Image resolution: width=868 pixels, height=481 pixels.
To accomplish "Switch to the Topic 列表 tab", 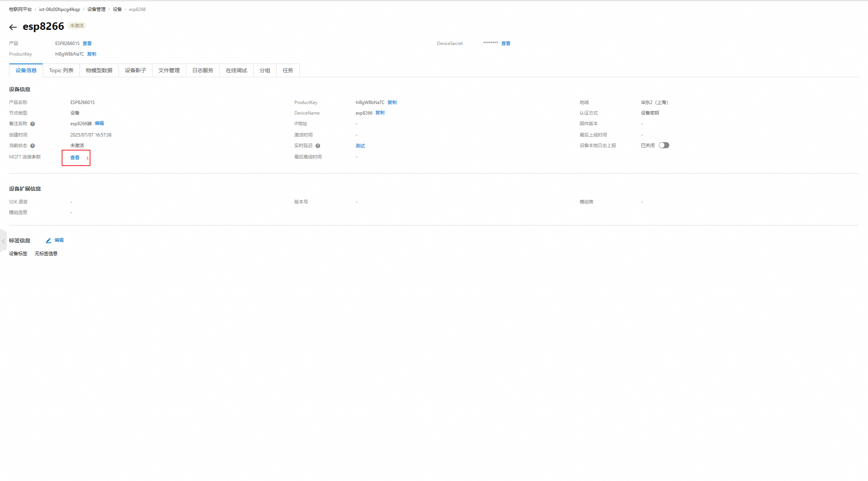I will [x=61, y=70].
